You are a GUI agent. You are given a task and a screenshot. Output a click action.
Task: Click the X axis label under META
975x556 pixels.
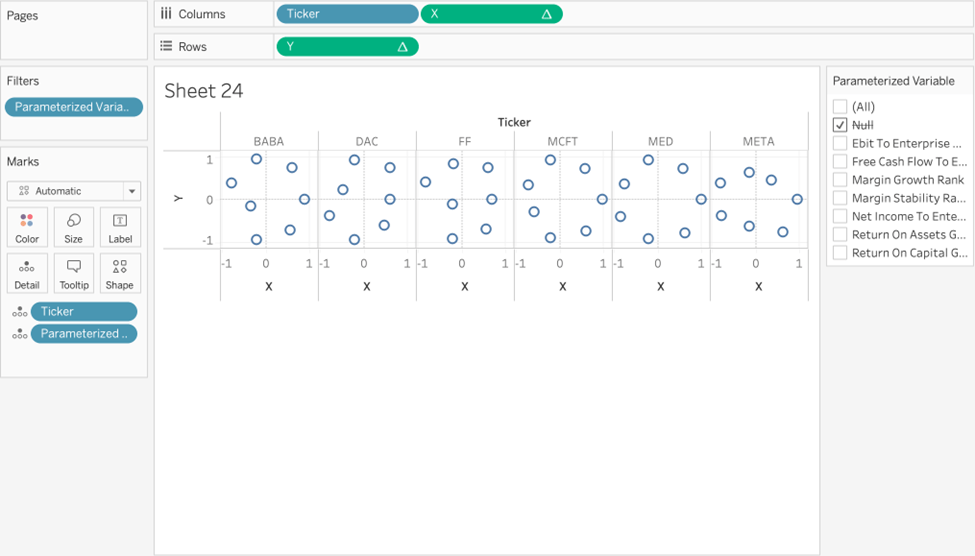pos(759,287)
